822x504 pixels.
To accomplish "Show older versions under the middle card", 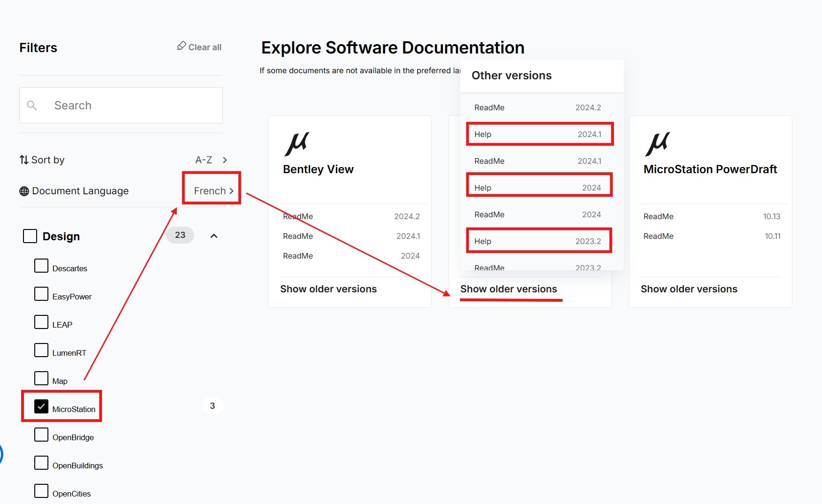I will coord(509,289).
